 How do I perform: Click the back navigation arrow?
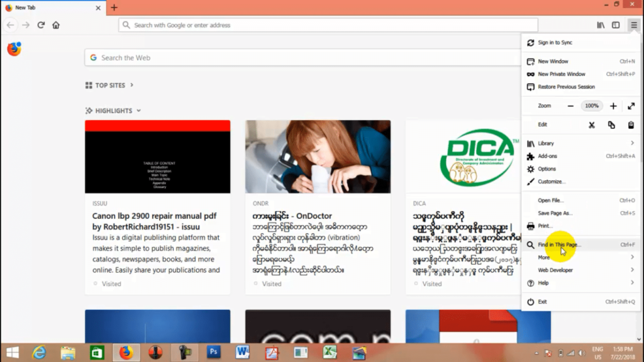click(x=10, y=25)
